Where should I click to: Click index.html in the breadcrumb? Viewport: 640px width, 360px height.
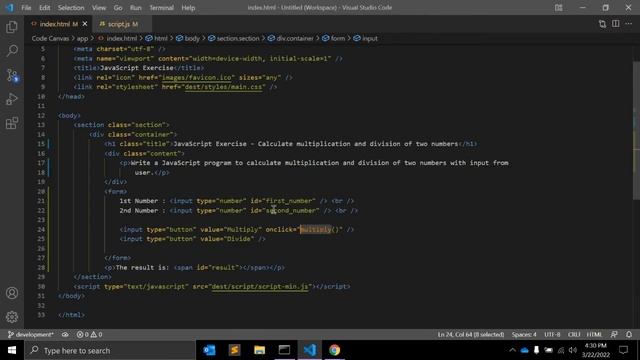122,38
